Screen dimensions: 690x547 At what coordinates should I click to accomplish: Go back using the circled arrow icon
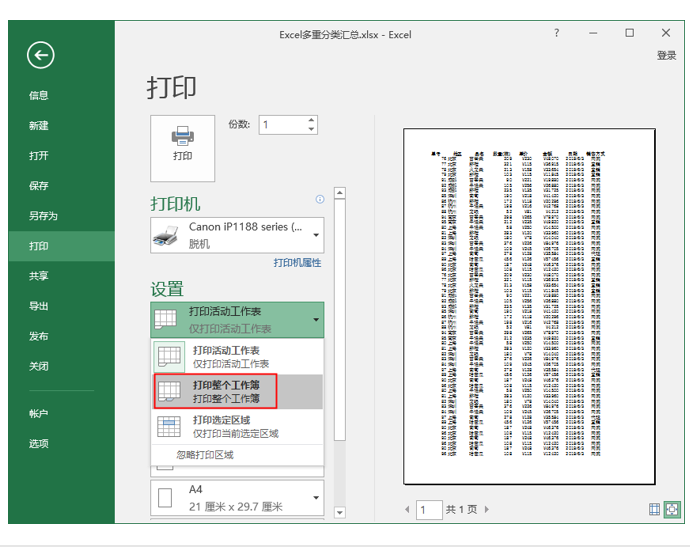click(40, 55)
